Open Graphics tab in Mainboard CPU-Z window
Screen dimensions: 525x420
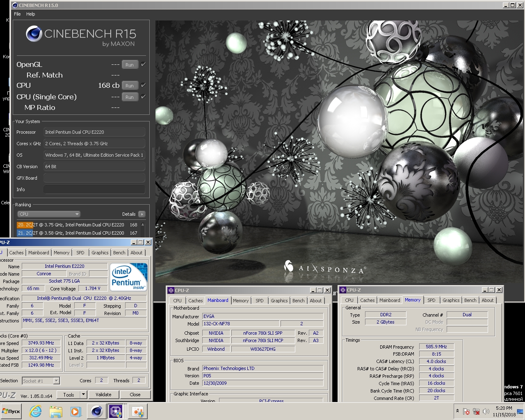pyautogui.click(x=279, y=301)
